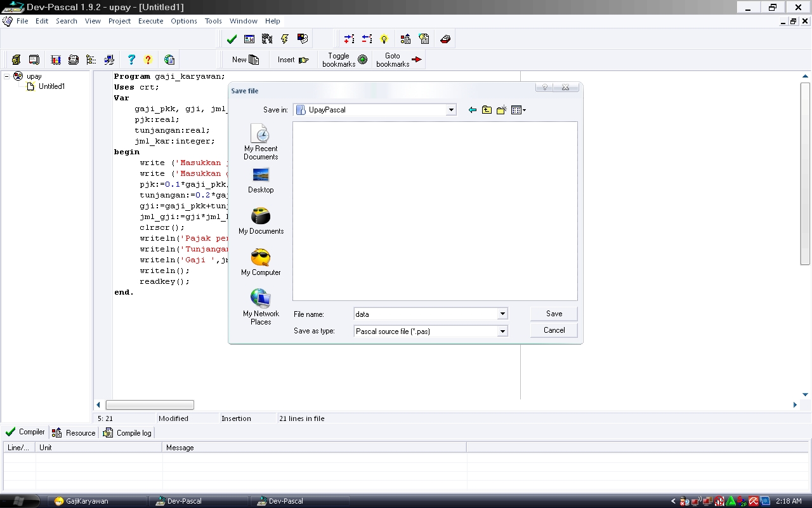Click Up One Level folder icon
Viewport: 812px width, 508px height.
pyautogui.click(x=487, y=110)
